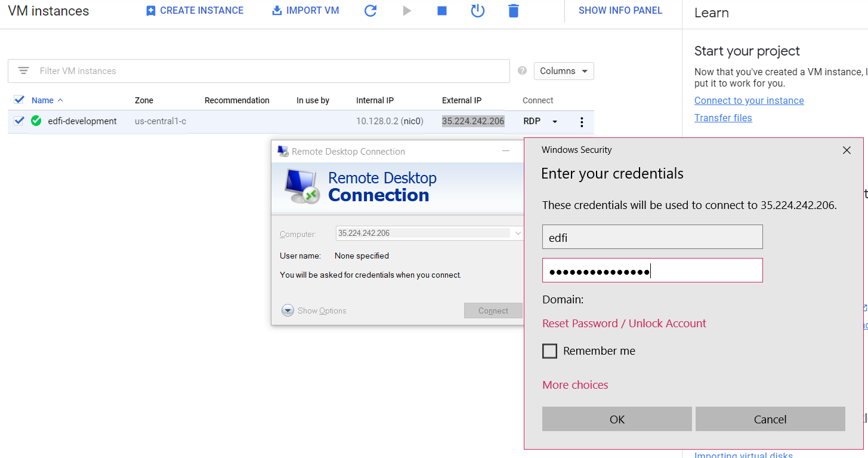
Task: Click the Connect column header
Action: tap(538, 100)
